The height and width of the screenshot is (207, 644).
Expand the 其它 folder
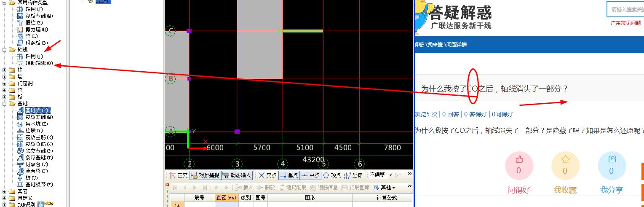tap(4, 191)
